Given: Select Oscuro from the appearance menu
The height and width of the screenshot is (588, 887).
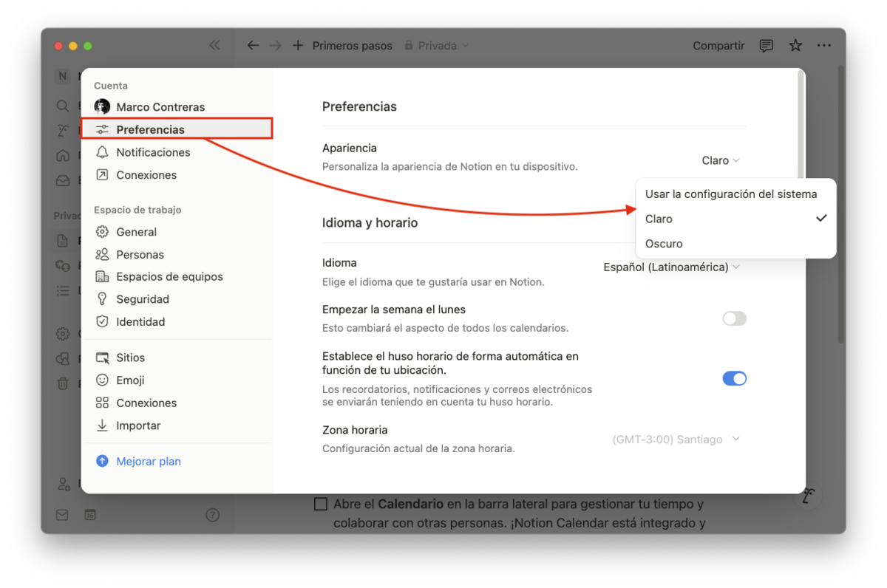Looking at the screenshot, I should point(664,244).
